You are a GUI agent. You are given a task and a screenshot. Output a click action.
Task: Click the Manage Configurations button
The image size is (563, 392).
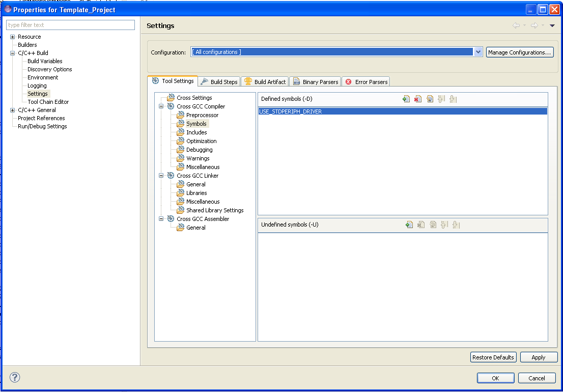pos(520,52)
